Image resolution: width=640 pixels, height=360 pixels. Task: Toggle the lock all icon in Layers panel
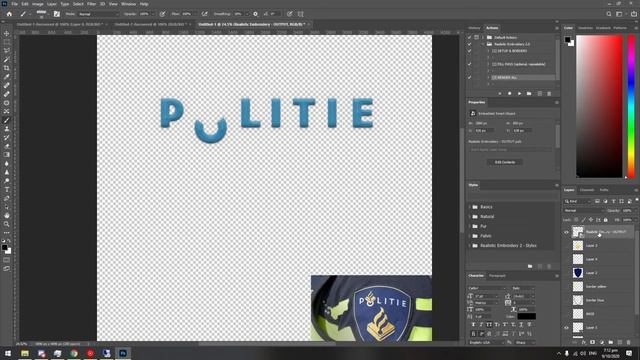point(606,220)
